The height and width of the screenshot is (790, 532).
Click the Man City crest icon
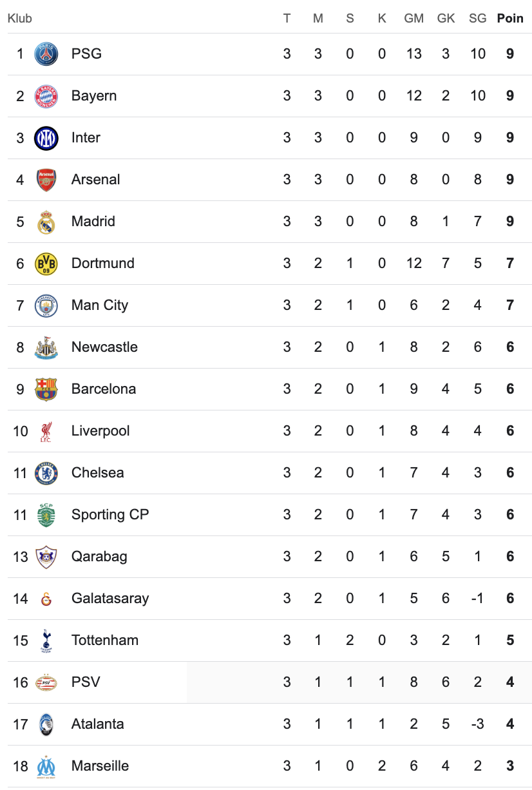click(x=46, y=305)
